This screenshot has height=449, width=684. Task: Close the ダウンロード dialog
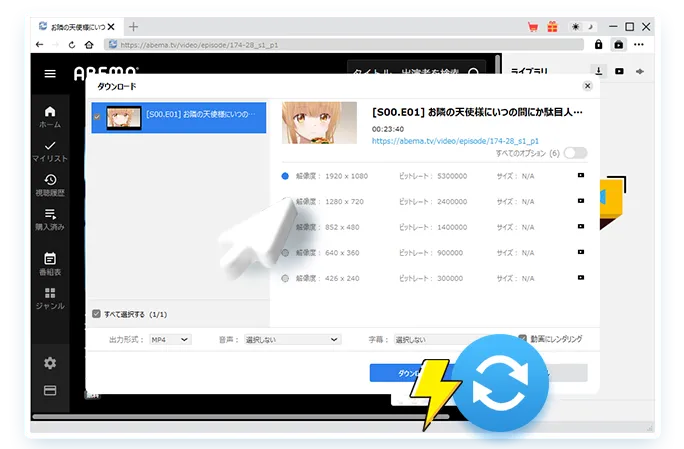click(x=588, y=86)
